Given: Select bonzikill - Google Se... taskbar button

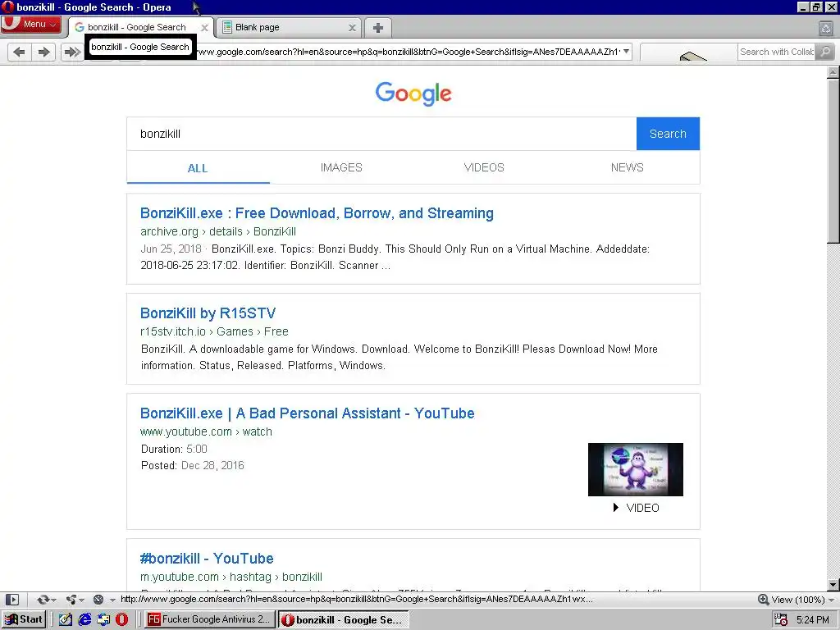Looking at the screenshot, I should tap(344, 620).
